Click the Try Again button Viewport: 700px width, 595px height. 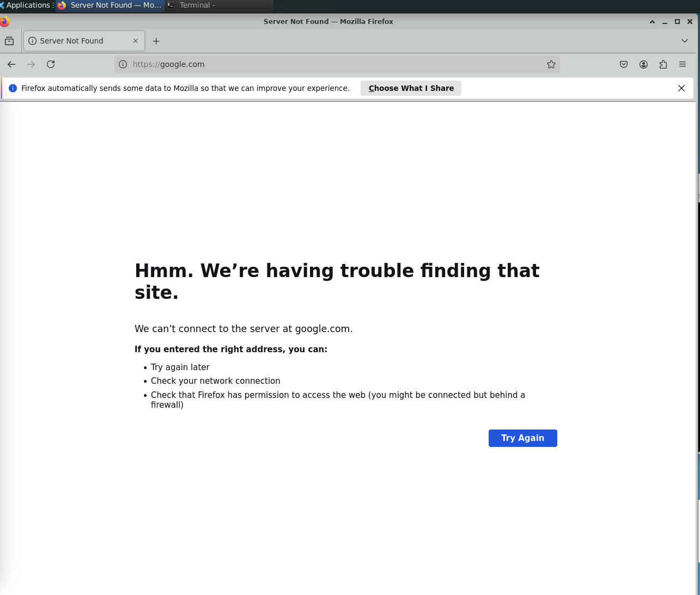(x=522, y=438)
